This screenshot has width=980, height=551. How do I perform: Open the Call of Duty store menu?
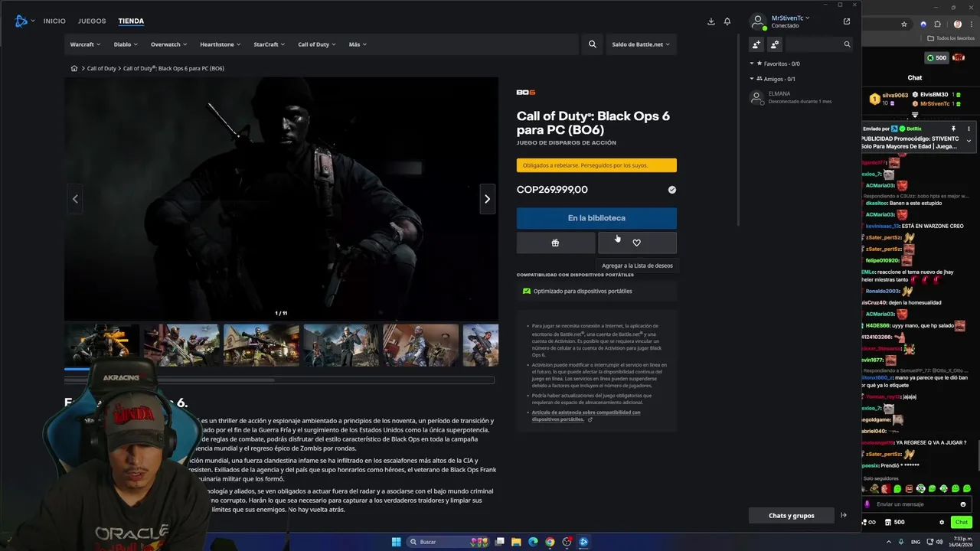(317, 44)
